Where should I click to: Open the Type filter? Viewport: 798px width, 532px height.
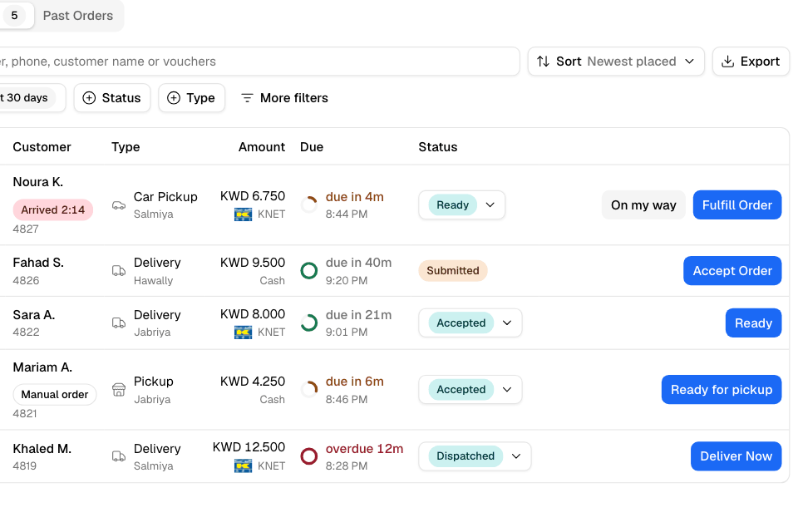(191, 98)
